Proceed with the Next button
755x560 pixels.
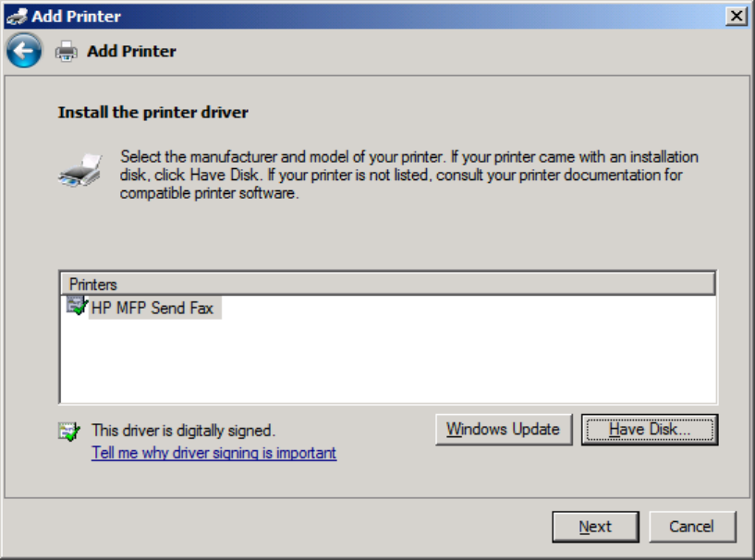coord(595,527)
